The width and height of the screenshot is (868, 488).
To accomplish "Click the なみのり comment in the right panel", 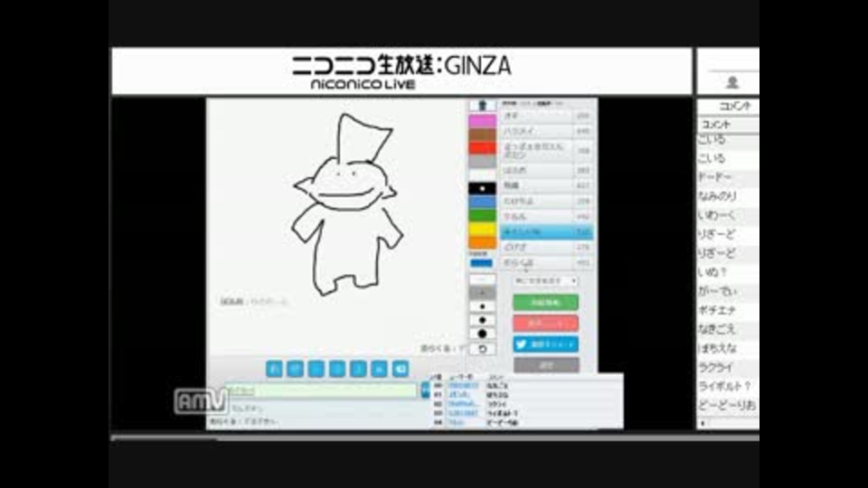I will tap(717, 196).
